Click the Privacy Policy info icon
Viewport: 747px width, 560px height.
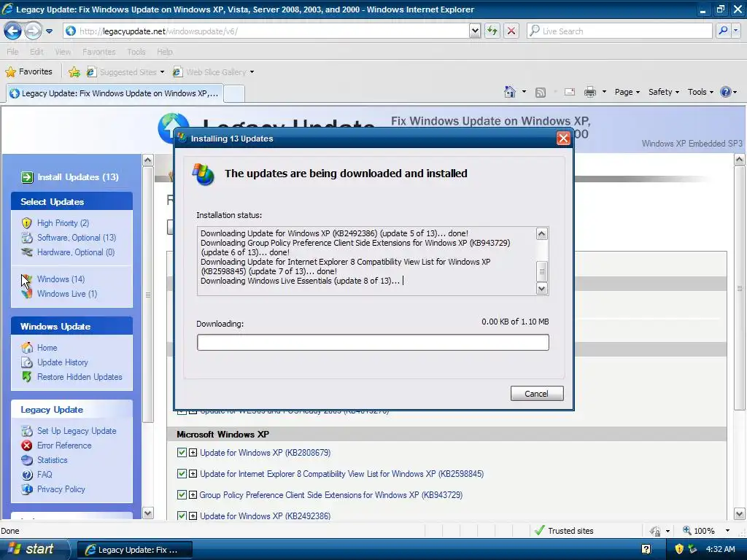click(27, 489)
